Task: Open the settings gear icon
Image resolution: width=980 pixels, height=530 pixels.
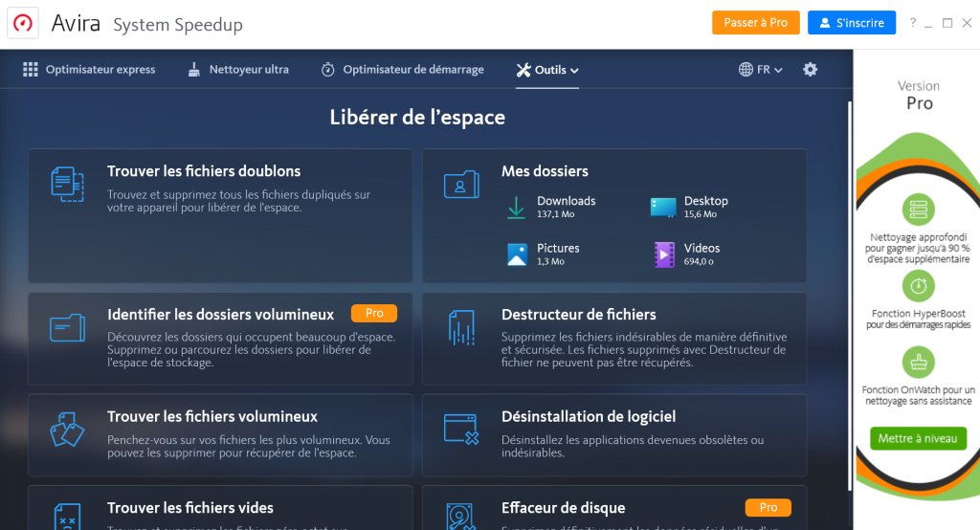Action: tap(810, 70)
